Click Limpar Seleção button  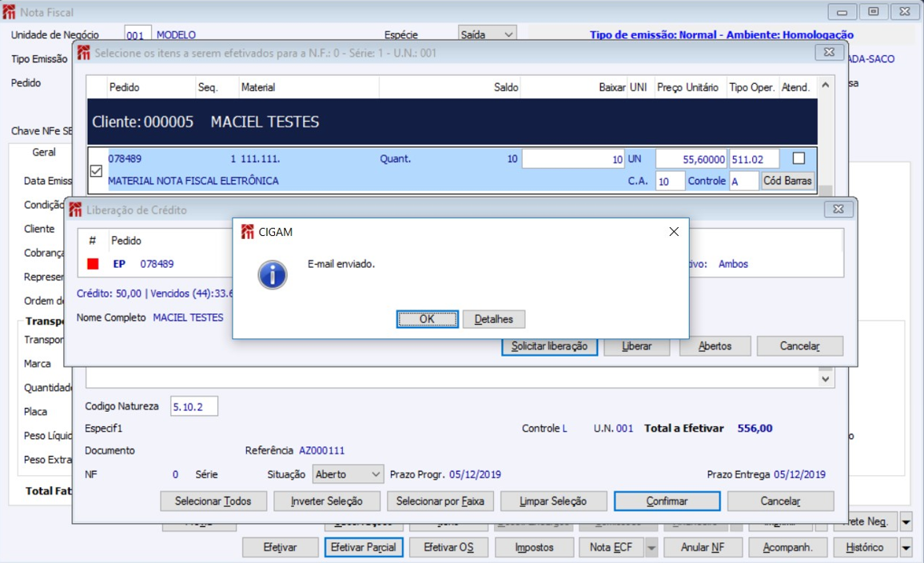pyautogui.click(x=553, y=501)
